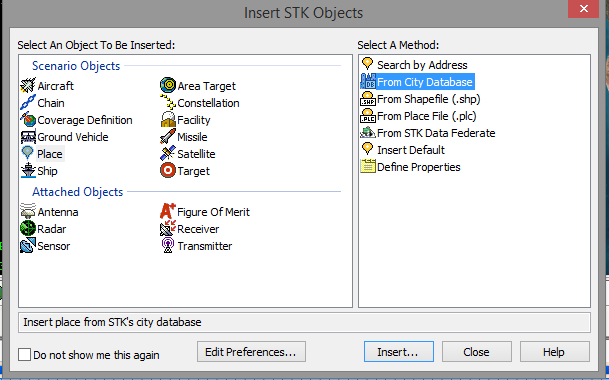Open Help for this dialog
Screen dimensions: 609x380
tap(555, 352)
